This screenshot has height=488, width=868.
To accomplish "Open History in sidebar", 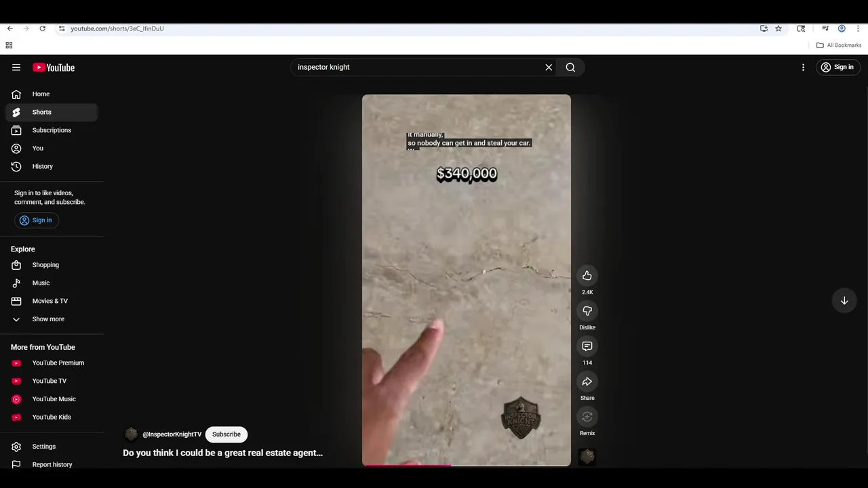I will pyautogui.click(x=52, y=166).
